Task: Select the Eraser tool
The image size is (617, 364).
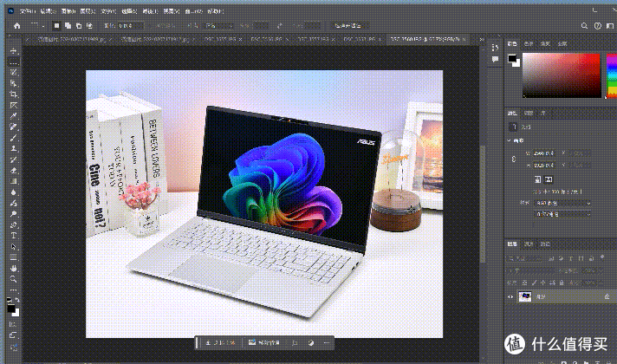Action: (x=13, y=171)
